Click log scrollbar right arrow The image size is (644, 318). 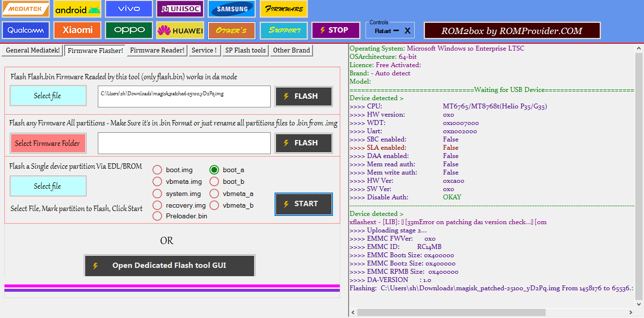point(631,312)
